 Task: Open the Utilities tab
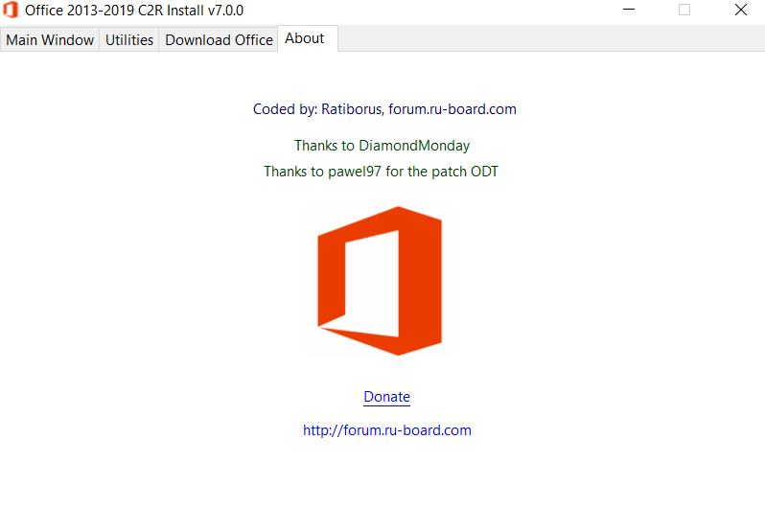[129, 39]
